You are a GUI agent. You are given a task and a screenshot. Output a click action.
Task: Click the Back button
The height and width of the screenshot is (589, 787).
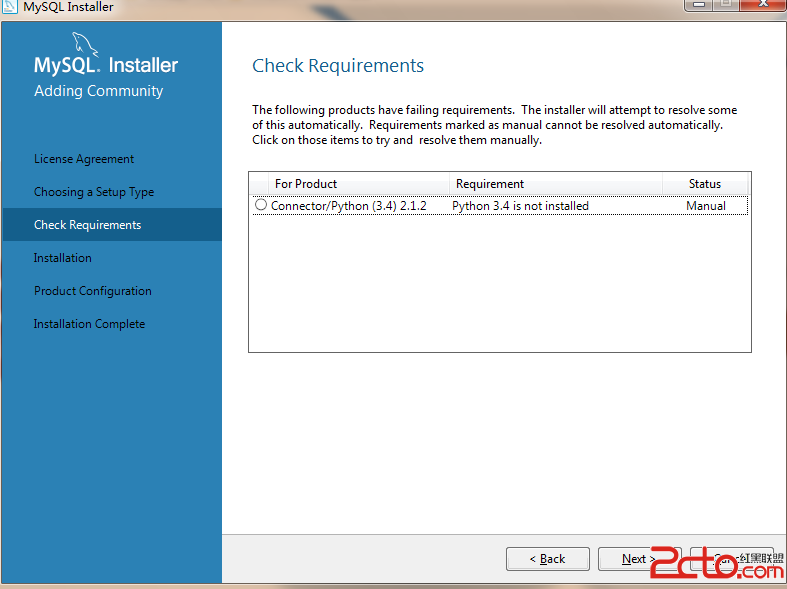pyautogui.click(x=548, y=558)
